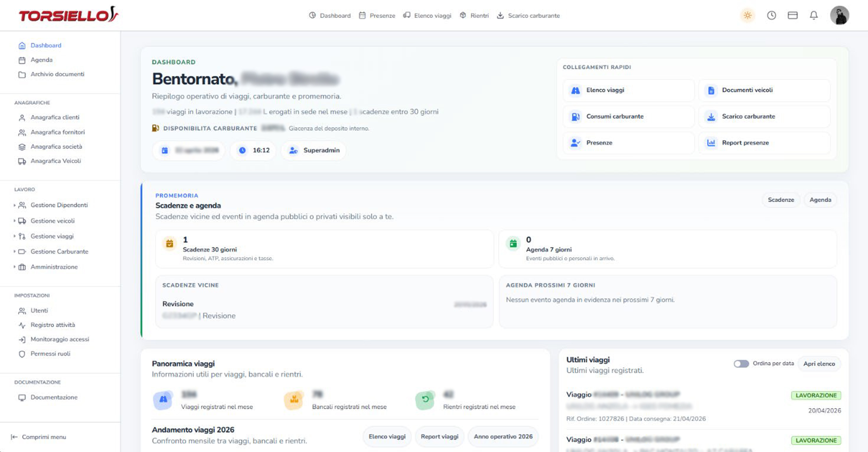The height and width of the screenshot is (452, 868).
Task: Click Anno operativo 2026 button
Action: (503, 437)
